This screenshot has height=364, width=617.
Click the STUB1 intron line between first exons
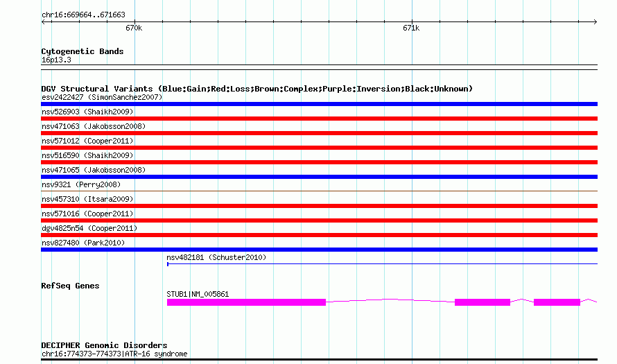pos(390,300)
